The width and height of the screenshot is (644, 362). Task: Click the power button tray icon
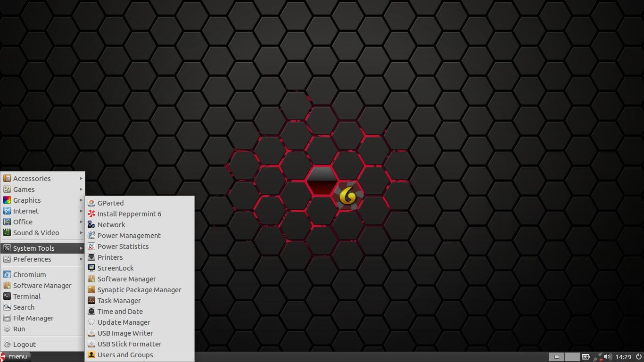tap(639, 357)
